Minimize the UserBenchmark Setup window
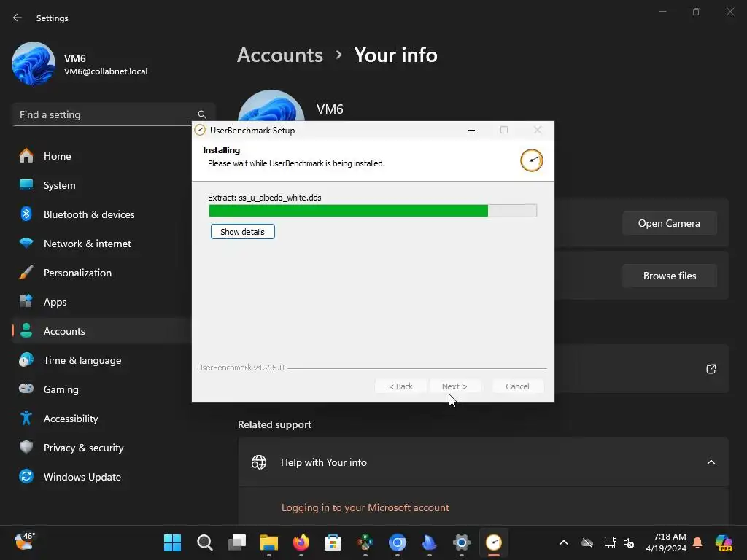Viewport: 747px width, 560px height. click(x=471, y=130)
